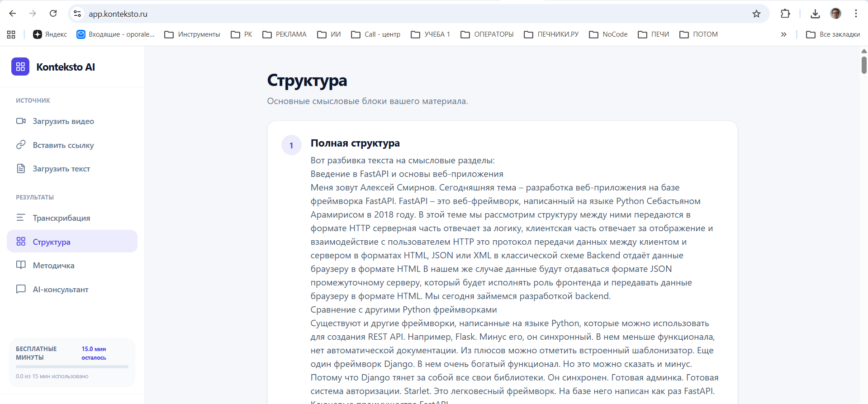Click the free minutes usage progress bar
Image resolution: width=868 pixels, height=404 pixels.
72,366
